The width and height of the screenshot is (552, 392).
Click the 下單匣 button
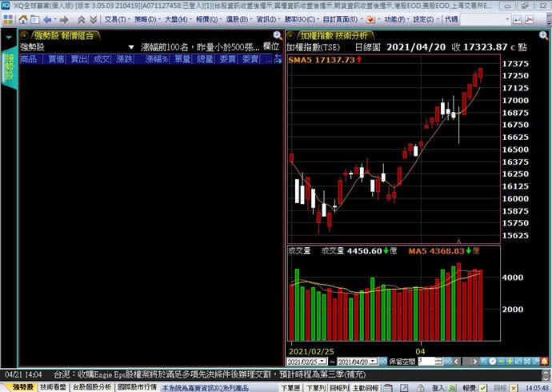point(290,388)
